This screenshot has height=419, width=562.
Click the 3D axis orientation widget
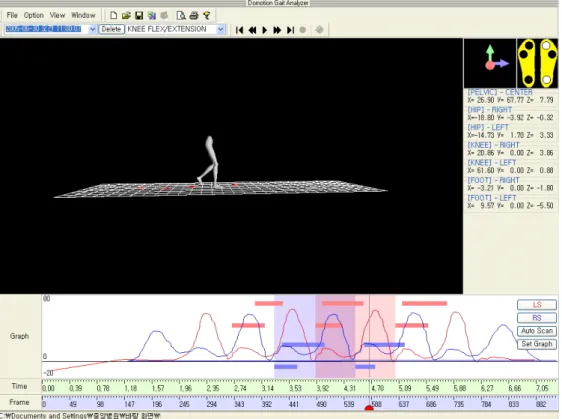point(490,63)
